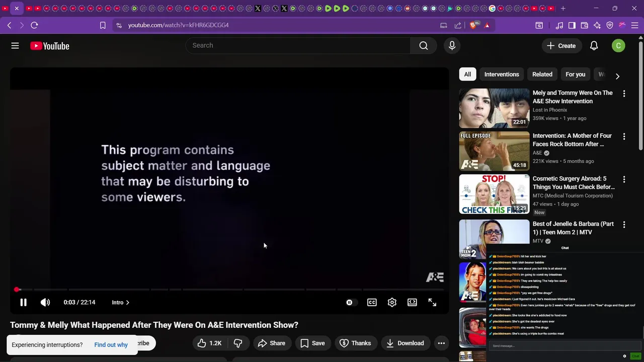Open player settings gear
Screen dimensions: 644x362
(x=392, y=302)
